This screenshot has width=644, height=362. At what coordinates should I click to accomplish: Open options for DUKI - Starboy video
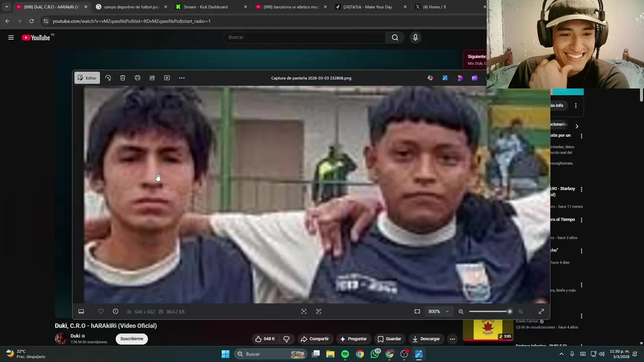pos(582,190)
